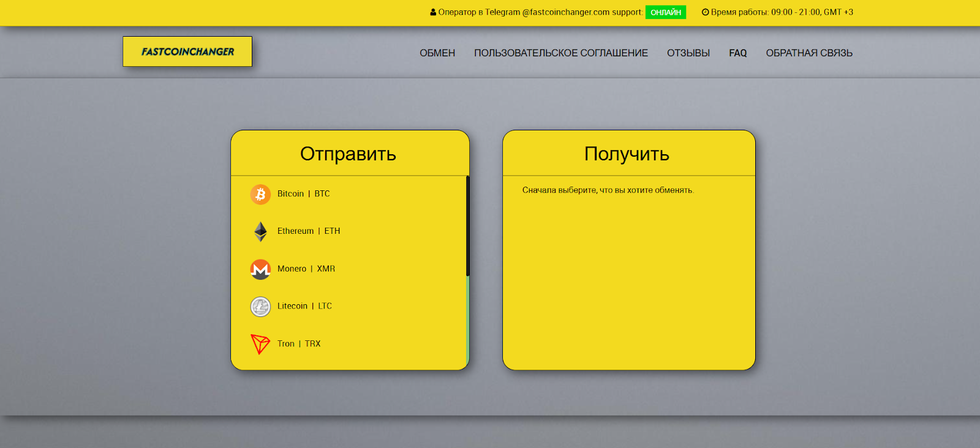This screenshot has width=980, height=448.
Task: Click the send list scrollbar thumb
Action: click(467, 226)
